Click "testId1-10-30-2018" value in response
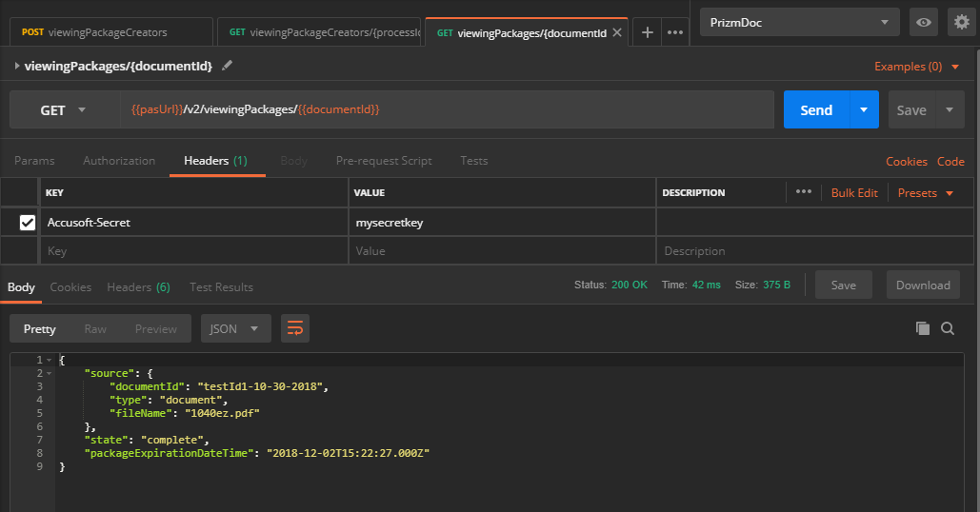Screen dimensions: 980x512 coord(259,386)
